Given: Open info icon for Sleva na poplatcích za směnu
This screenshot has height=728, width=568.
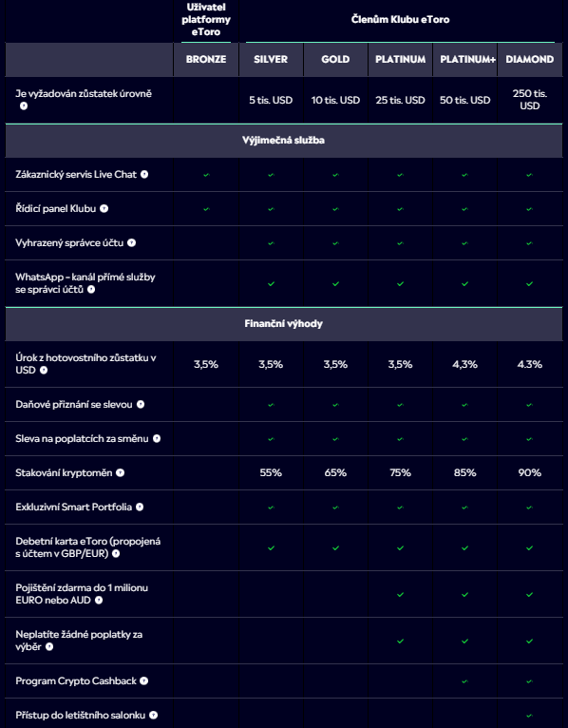Looking at the screenshot, I should tap(157, 439).
